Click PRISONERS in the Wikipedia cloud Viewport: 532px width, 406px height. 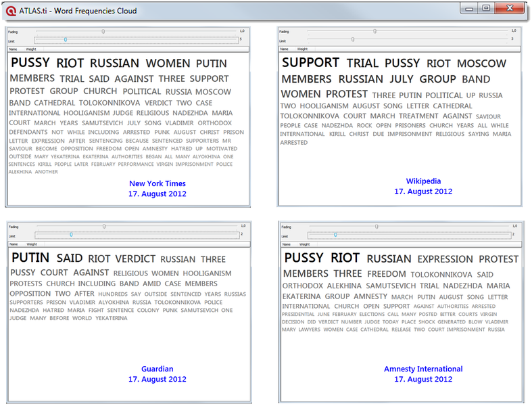pyautogui.click(x=410, y=125)
